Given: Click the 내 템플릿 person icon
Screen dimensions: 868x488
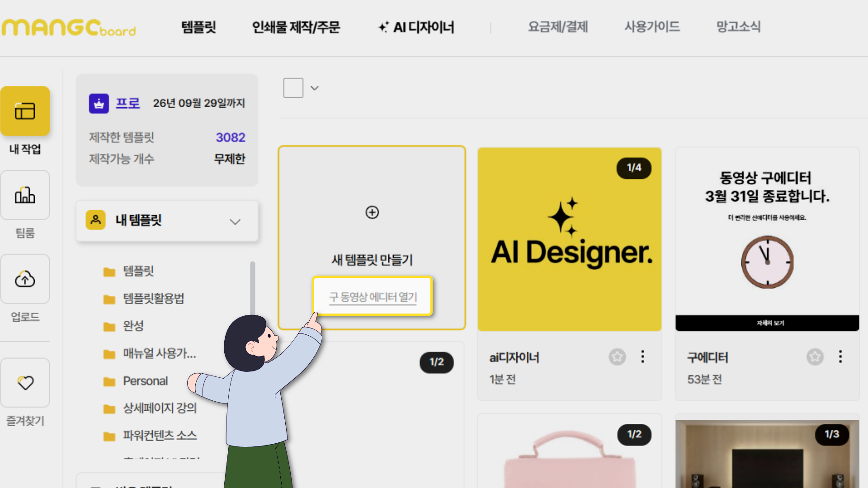Looking at the screenshot, I should point(95,220).
